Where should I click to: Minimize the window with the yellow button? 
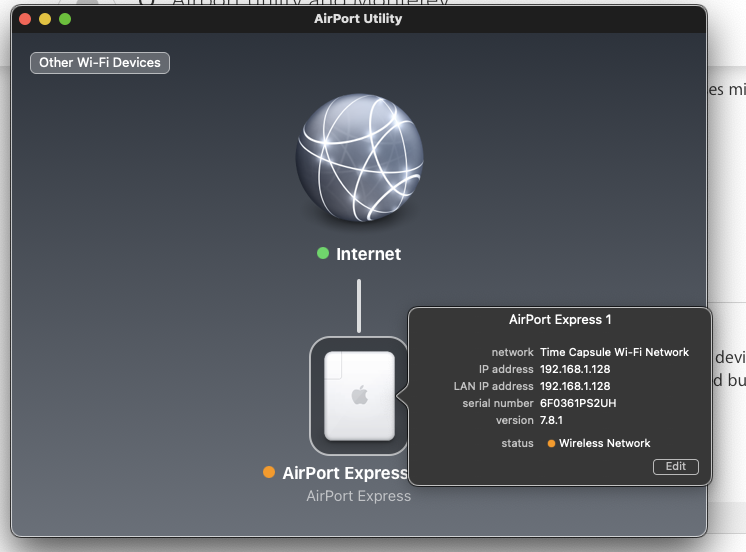pyautogui.click(x=45, y=19)
